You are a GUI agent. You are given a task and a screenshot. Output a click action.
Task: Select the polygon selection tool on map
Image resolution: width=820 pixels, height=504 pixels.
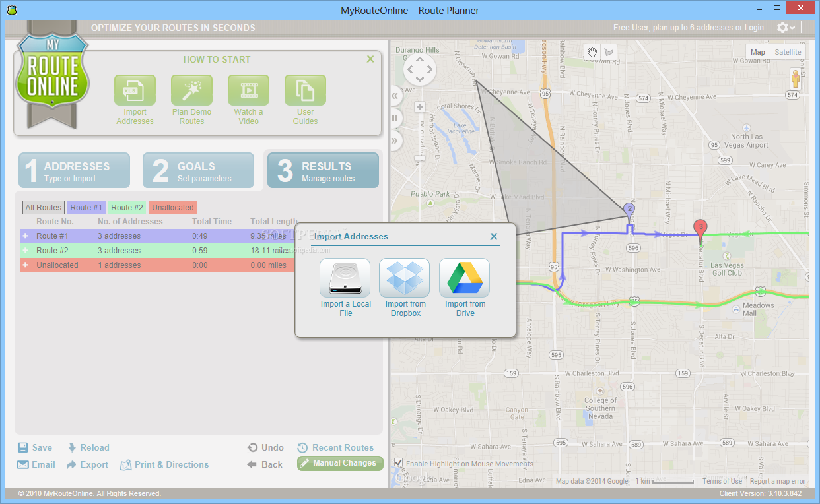[608, 52]
